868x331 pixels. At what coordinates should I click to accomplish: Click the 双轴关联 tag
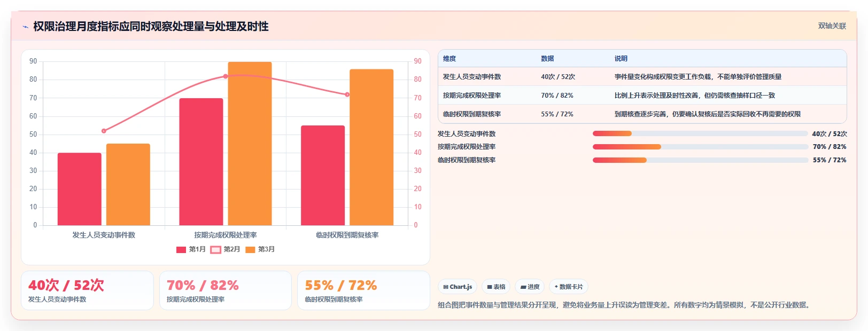click(832, 26)
